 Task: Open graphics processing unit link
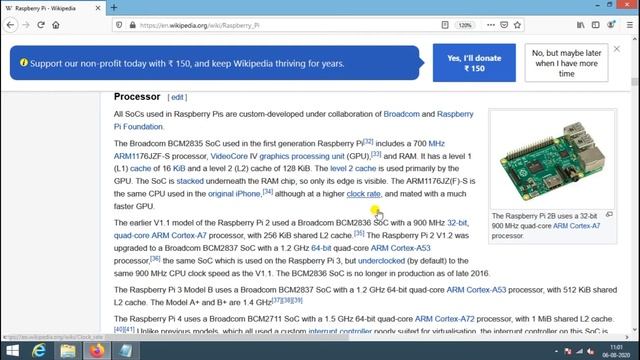302,156
